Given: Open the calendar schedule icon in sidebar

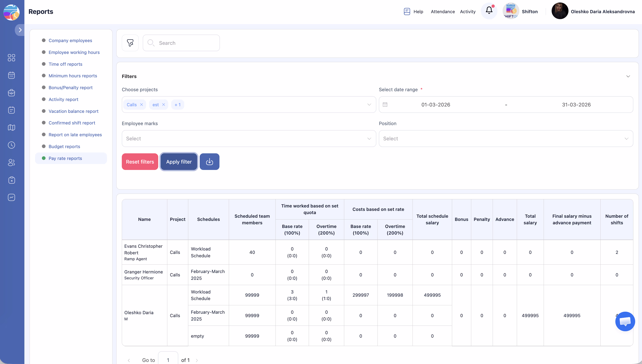Looking at the screenshot, I should coord(12,75).
